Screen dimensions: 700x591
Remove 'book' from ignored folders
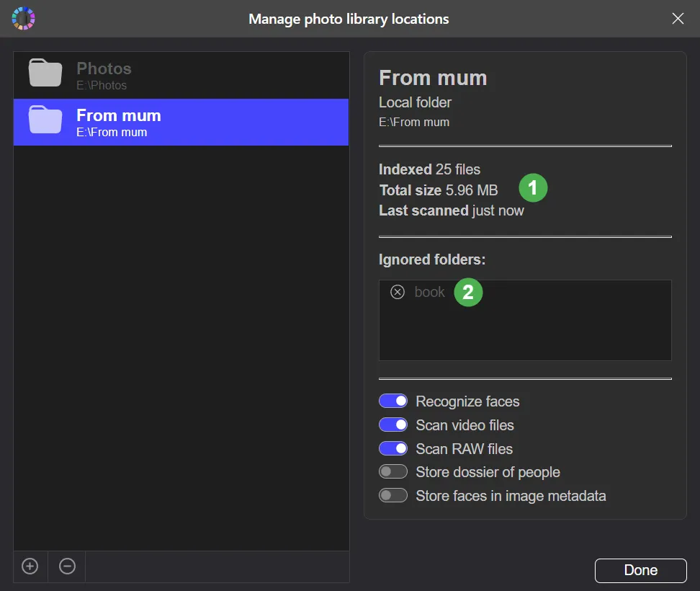[x=398, y=292]
